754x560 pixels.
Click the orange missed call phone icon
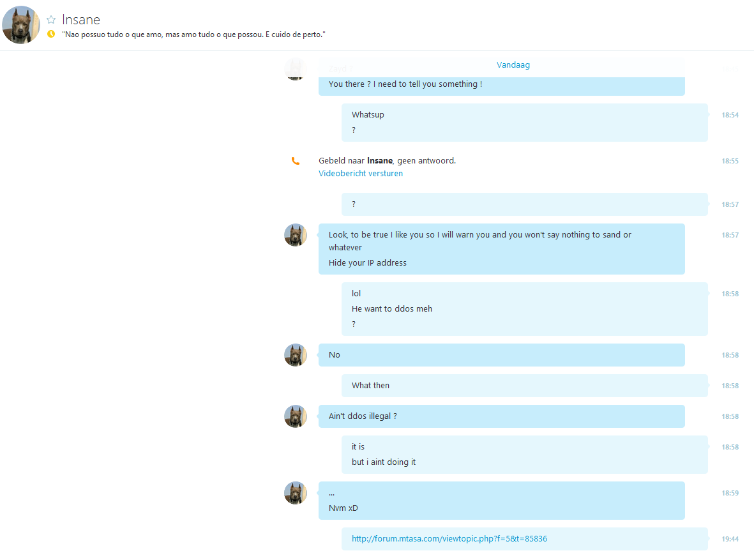(x=295, y=161)
